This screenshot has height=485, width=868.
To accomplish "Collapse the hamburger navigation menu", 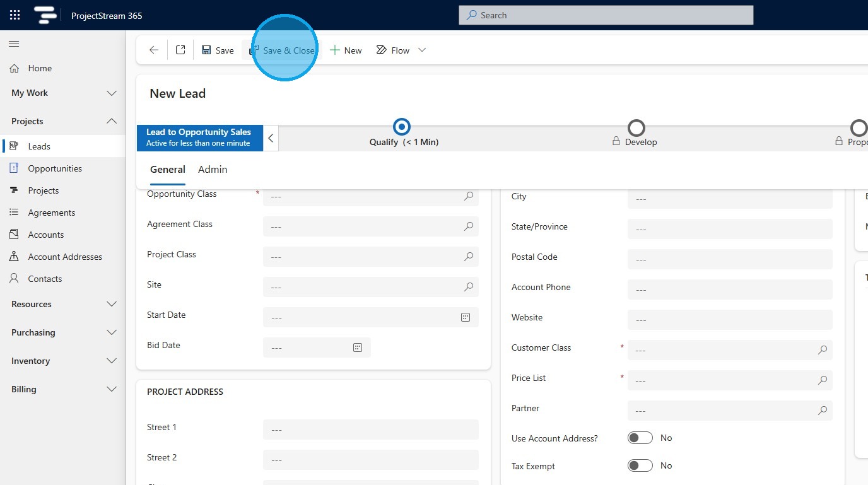I will click(14, 44).
